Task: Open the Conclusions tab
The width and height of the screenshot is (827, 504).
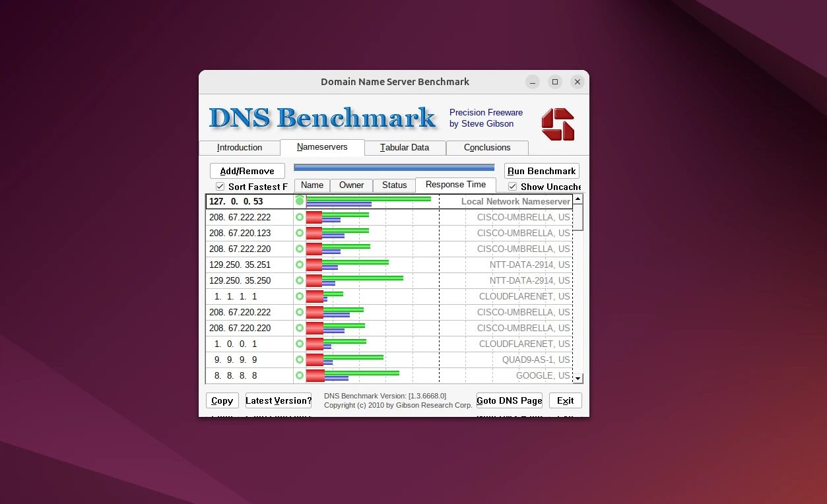Action: coord(487,148)
